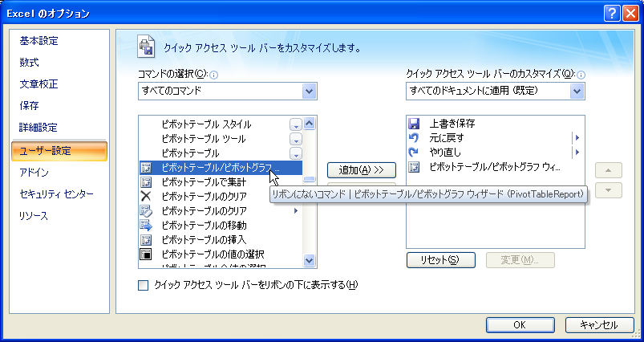The height and width of the screenshot is (342, 644).
Task: Select the セキュリティ センター category
Action: click(56, 193)
